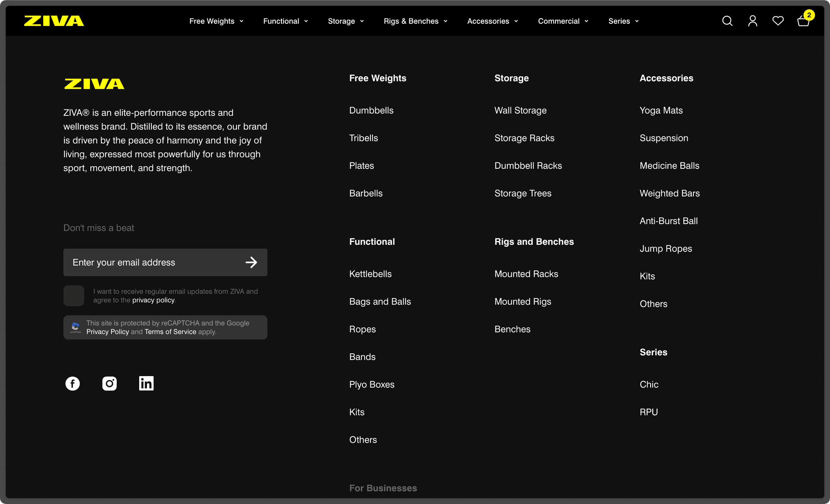
Task: Go to Kettlebells footer link
Action: (370, 274)
